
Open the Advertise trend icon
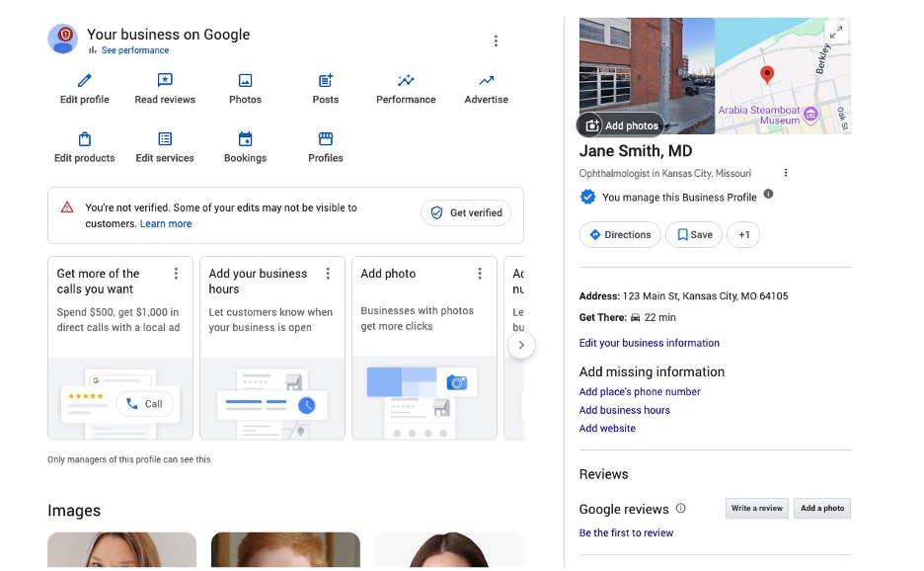pyautogui.click(x=486, y=80)
